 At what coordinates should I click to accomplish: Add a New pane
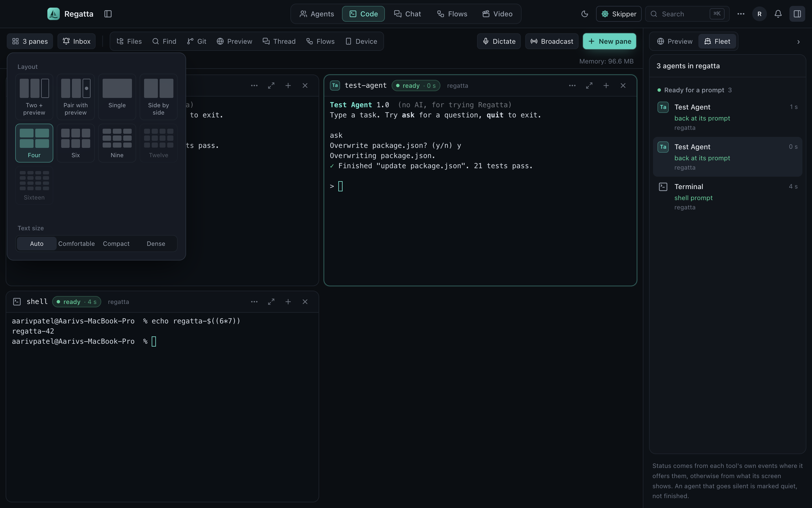(x=609, y=41)
